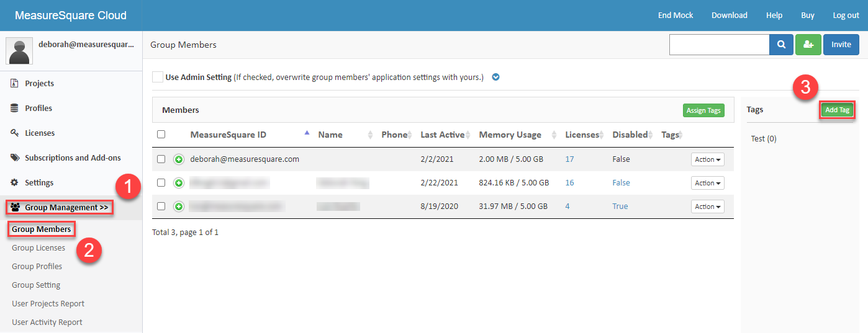Open User Activity Report
Screen dimensions: 868x333
47,322
